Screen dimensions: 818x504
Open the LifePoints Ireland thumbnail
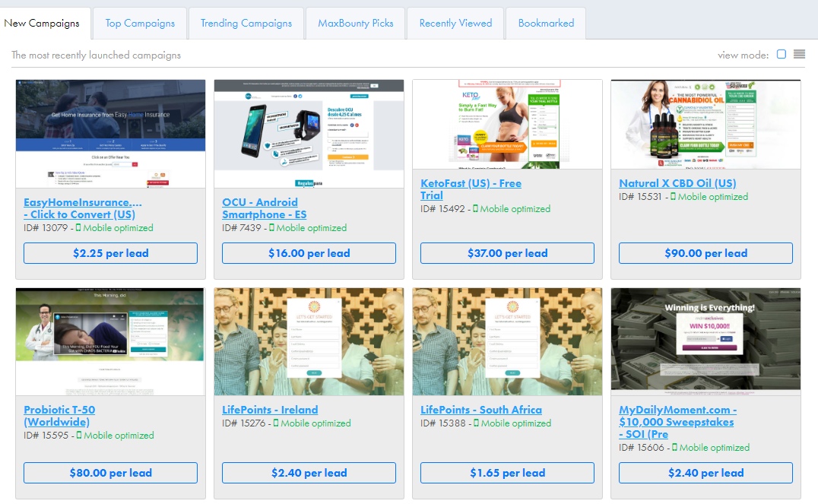tap(309, 342)
